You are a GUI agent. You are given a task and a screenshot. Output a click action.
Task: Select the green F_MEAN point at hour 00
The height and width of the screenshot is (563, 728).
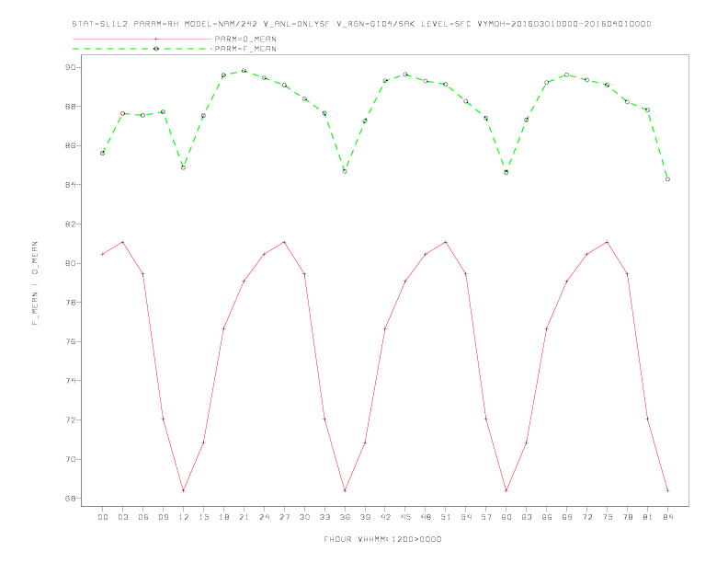tap(103, 154)
